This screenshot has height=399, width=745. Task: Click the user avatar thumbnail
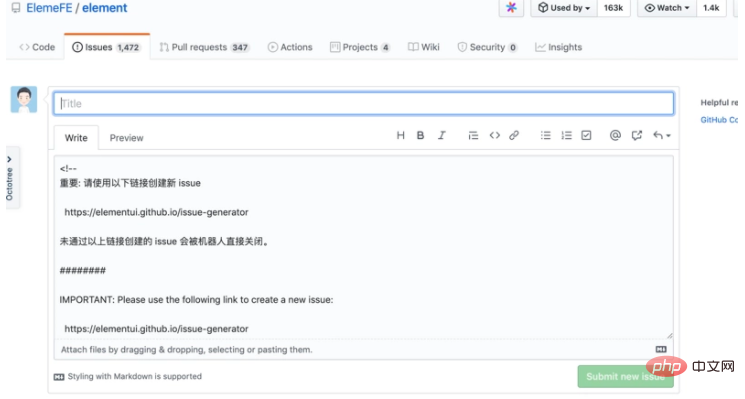[x=24, y=99]
